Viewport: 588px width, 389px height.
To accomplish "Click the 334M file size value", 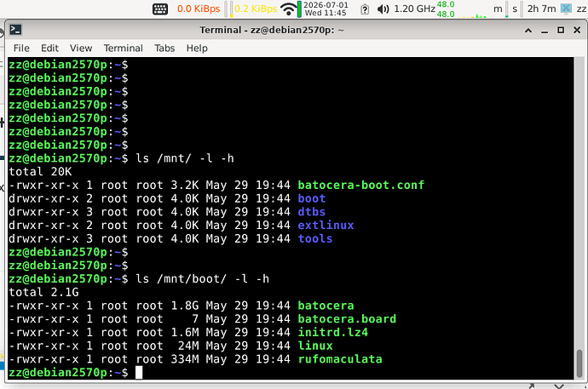I will (185, 359).
